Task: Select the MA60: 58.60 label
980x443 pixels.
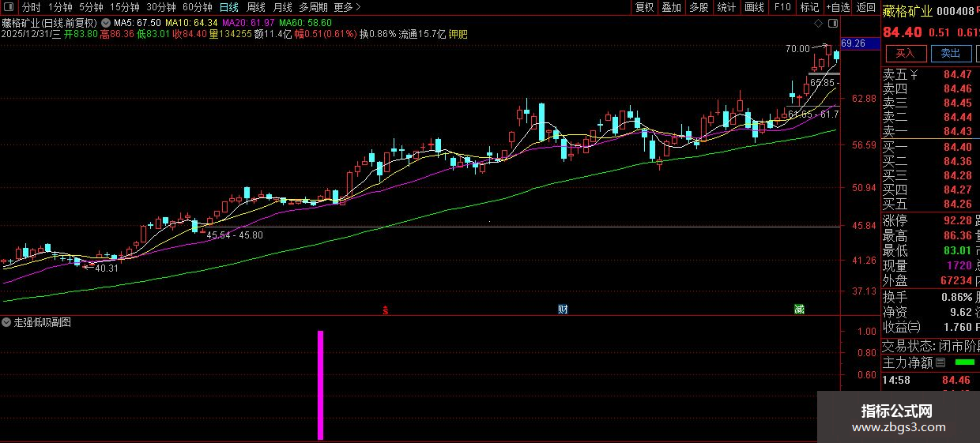Action: click(305, 24)
